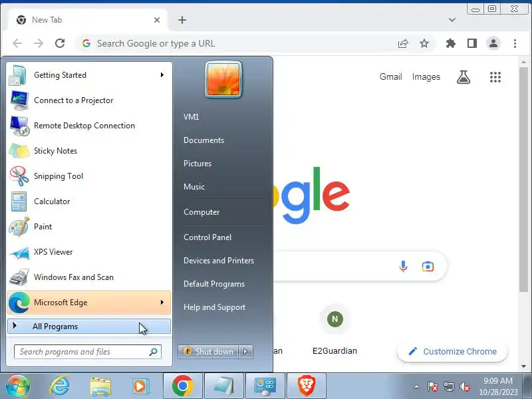Click the Calculator icon
The image size is (532, 399).
[19, 201]
